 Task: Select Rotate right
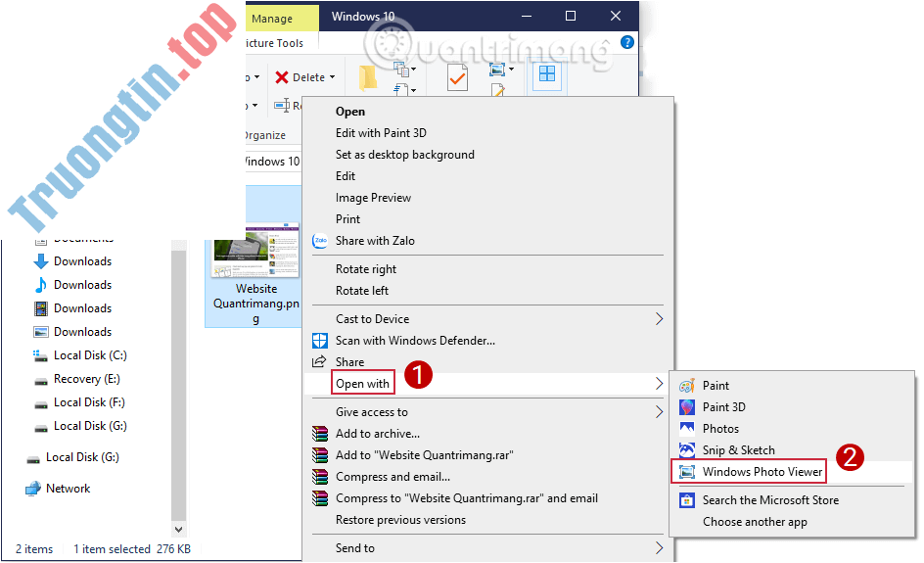(x=366, y=269)
